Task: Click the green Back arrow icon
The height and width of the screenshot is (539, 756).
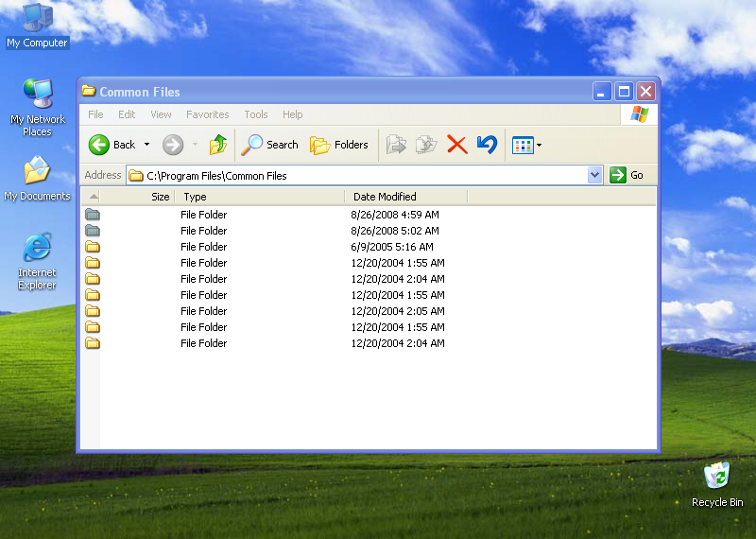Action: click(x=99, y=145)
